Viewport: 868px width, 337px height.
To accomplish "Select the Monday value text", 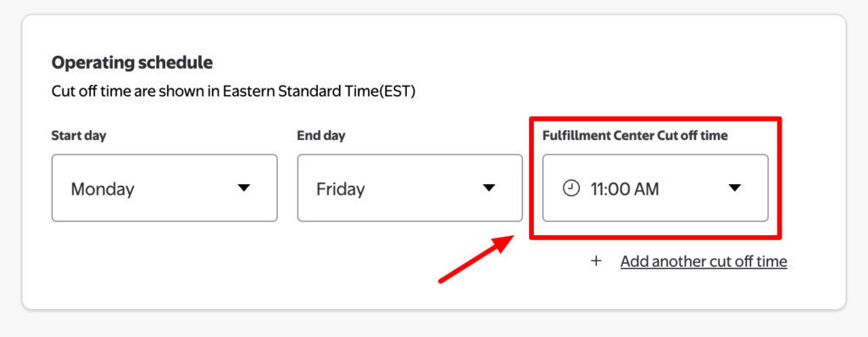I will point(103,189).
